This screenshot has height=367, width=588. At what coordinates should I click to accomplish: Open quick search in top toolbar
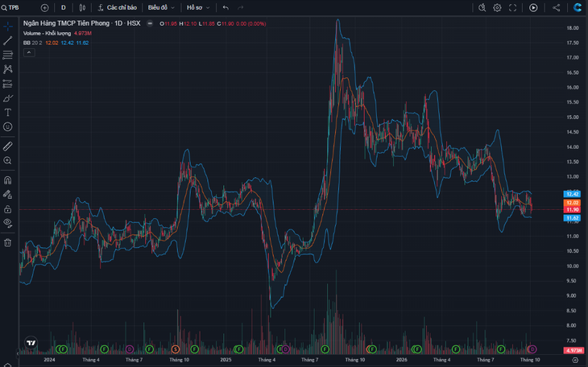(x=482, y=7)
